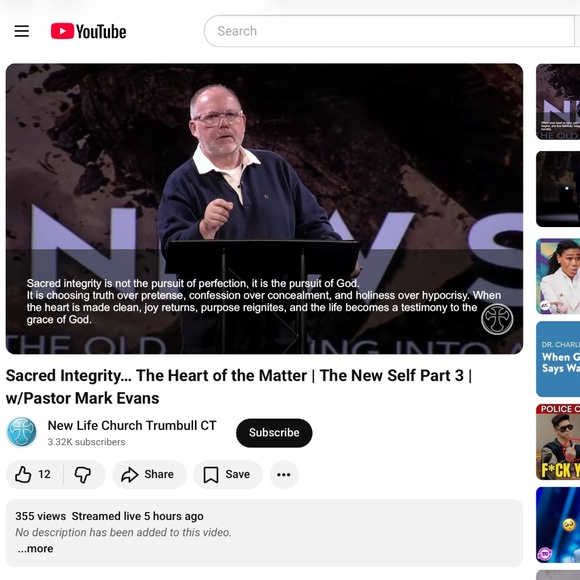The width and height of the screenshot is (580, 580).
Task: Click the YouTube home logo
Action: [x=88, y=31]
